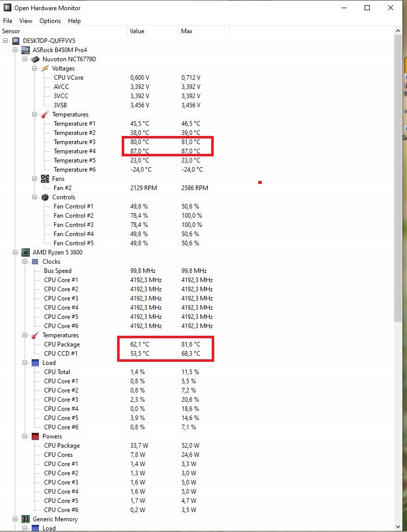Click the 33,7 W package power value

139,446
